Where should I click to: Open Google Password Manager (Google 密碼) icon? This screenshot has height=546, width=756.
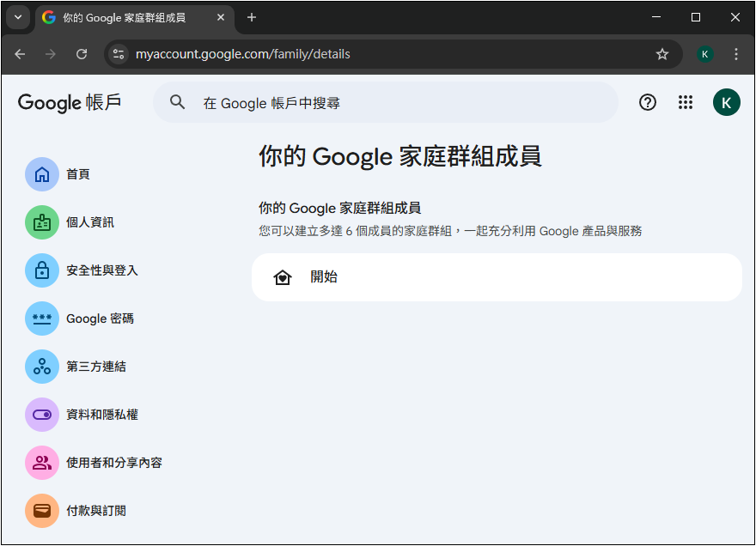42,318
